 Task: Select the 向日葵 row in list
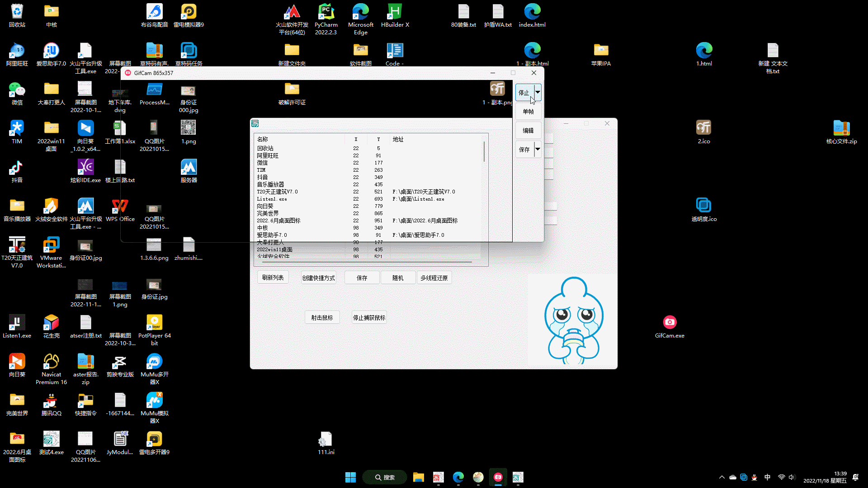coord(265,206)
